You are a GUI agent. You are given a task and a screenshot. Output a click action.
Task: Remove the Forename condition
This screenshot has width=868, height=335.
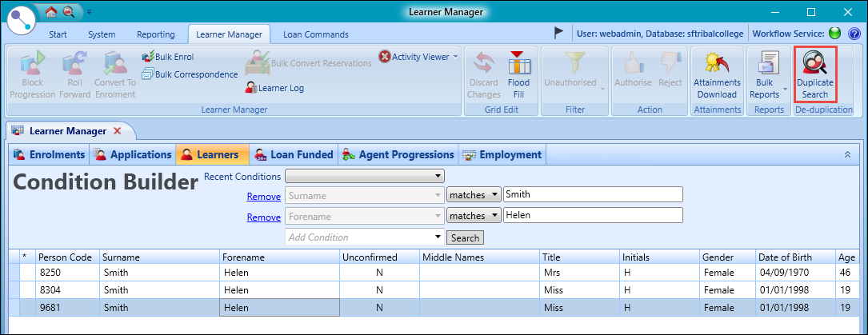pos(263,217)
